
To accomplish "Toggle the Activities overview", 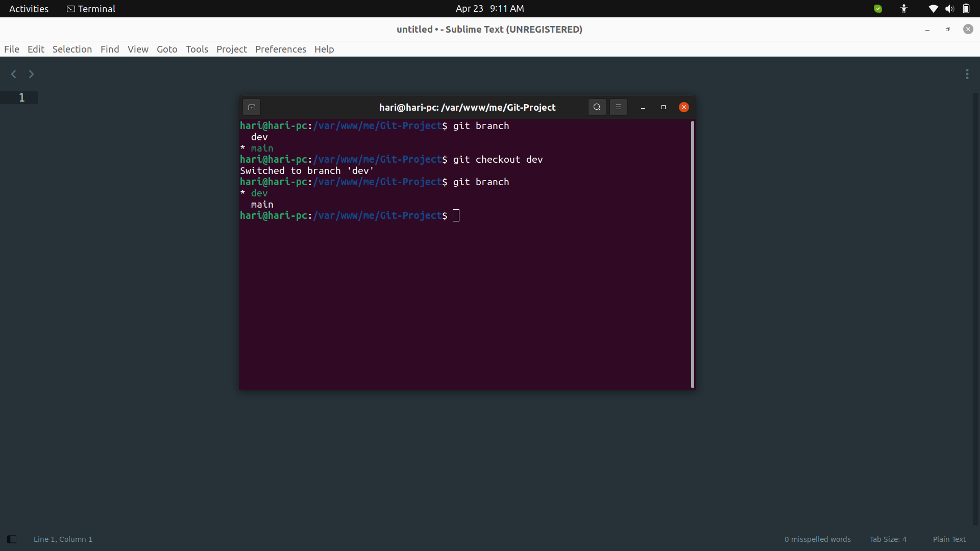I will (x=28, y=8).
